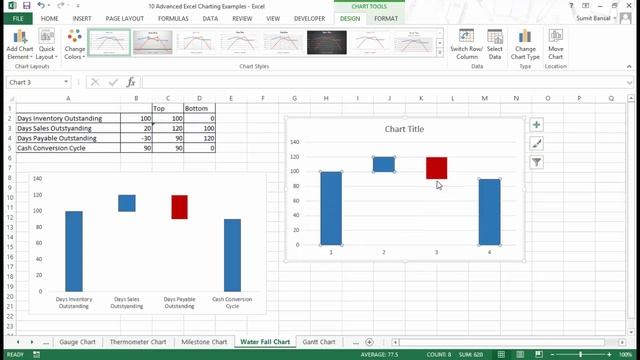
Task: Select the red bar in selected chart
Action: [436, 168]
